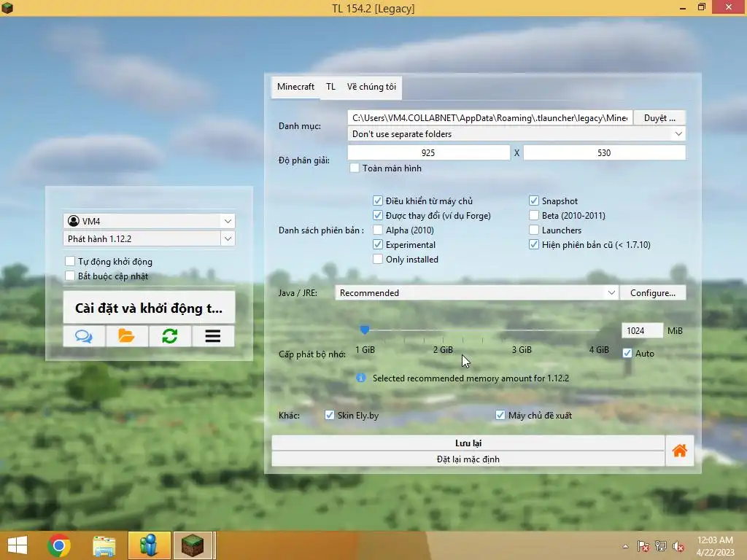Enable the Launchers checkbox

(x=533, y=230)
